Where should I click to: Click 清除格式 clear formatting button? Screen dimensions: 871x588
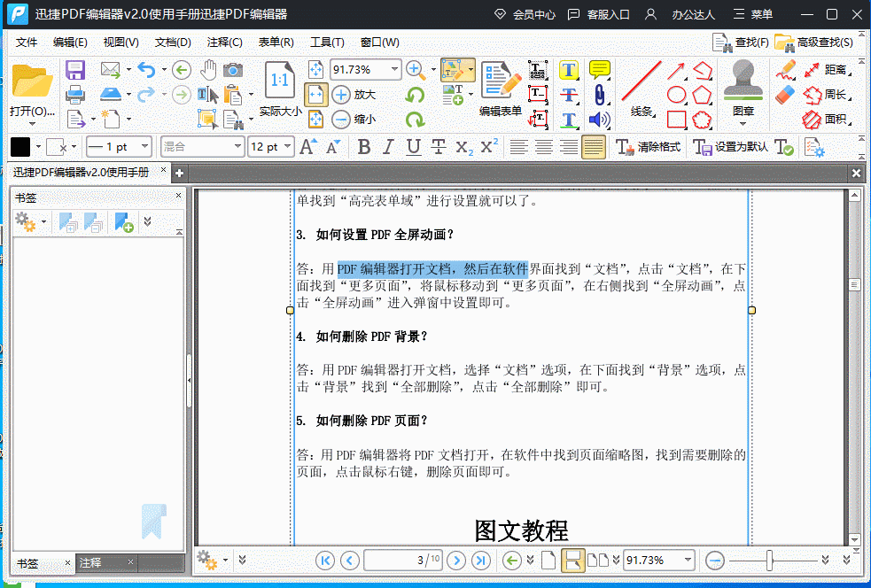point(649,147)
